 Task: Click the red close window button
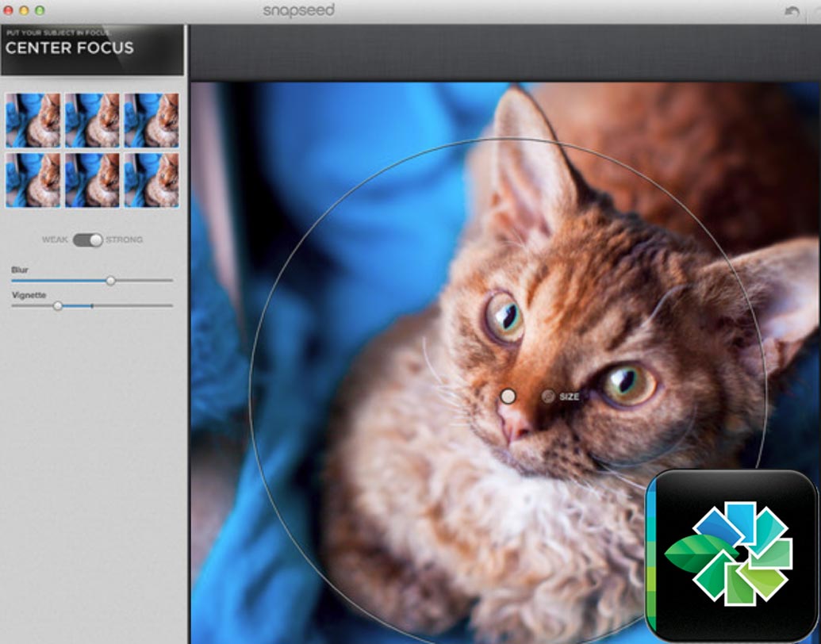[x=9, y=11]
